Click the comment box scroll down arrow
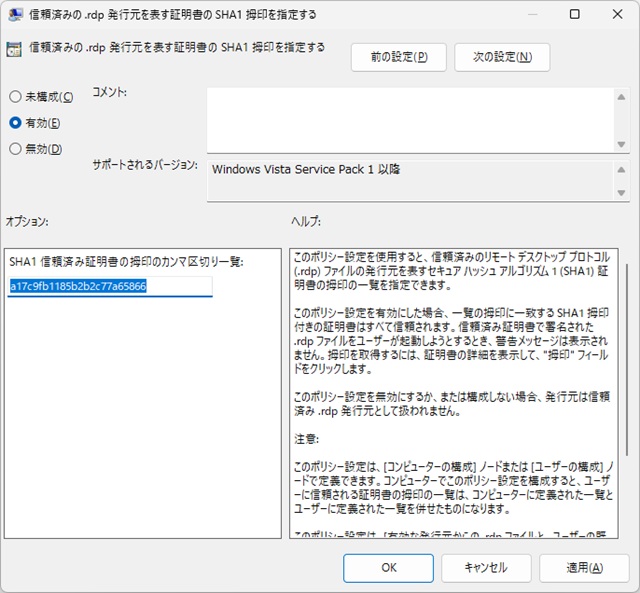Image resolution: width=640 pixels, height=593 pixels. pyautogui.click(x=621, y=143)
